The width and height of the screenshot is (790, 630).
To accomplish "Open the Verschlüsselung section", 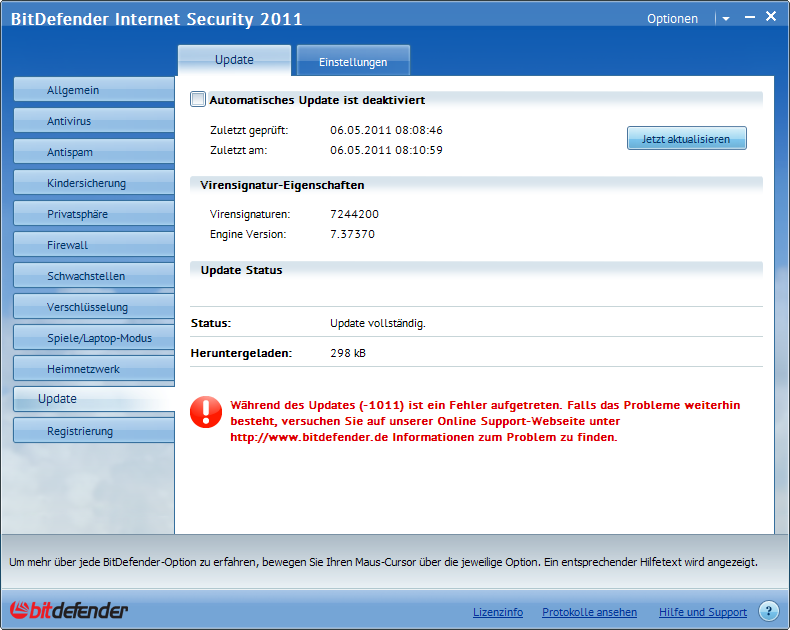I will click(x=94, y=306).
